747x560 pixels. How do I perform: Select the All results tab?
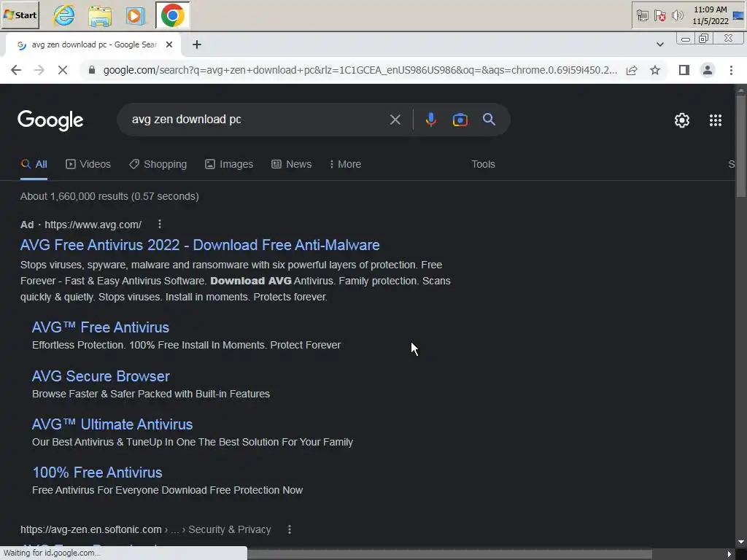34,164
